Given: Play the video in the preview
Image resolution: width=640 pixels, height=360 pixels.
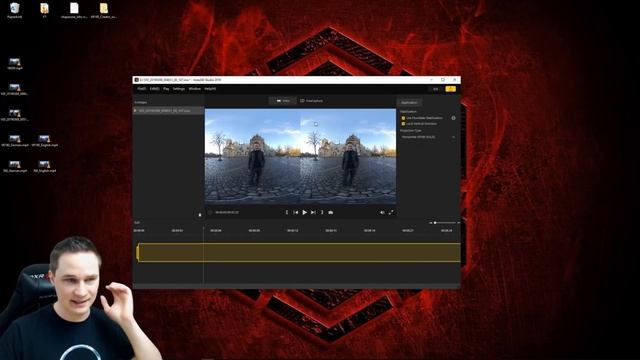Looking at the screenshot, I should 304,212.
